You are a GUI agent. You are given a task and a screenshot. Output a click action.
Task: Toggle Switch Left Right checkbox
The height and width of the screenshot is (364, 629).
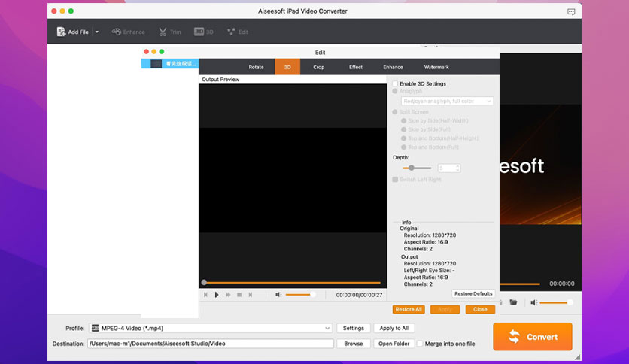[x=395, y=180]
